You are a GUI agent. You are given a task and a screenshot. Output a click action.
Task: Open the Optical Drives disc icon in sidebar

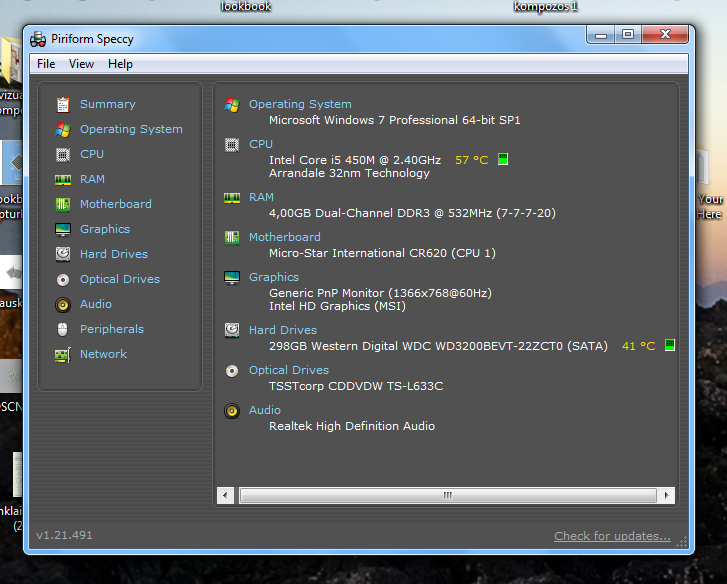[63, 279]
